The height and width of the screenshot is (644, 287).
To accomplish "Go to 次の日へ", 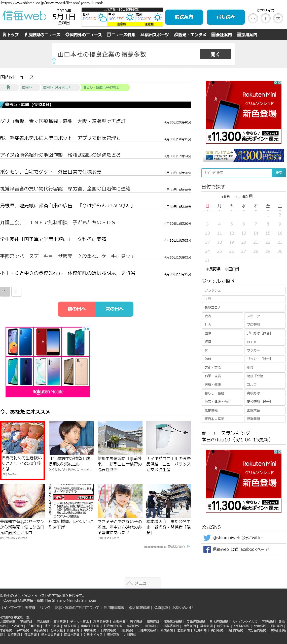I will [115, 309].
